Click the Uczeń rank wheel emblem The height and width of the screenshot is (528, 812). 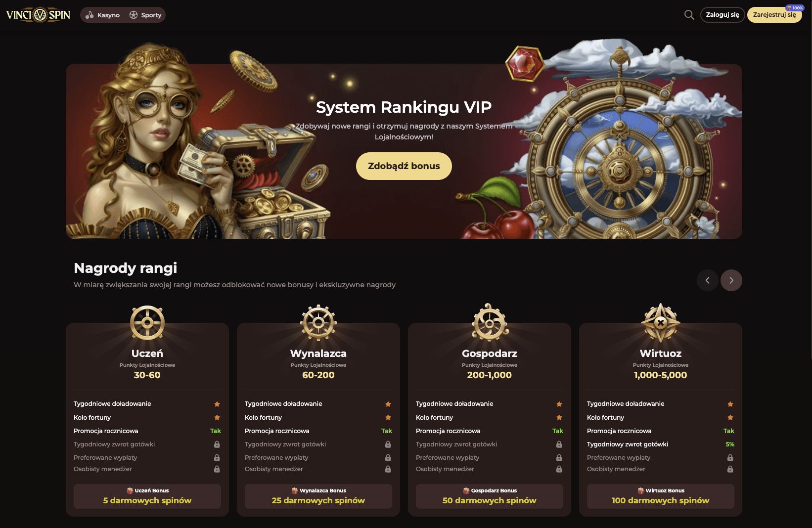(147, 322)
